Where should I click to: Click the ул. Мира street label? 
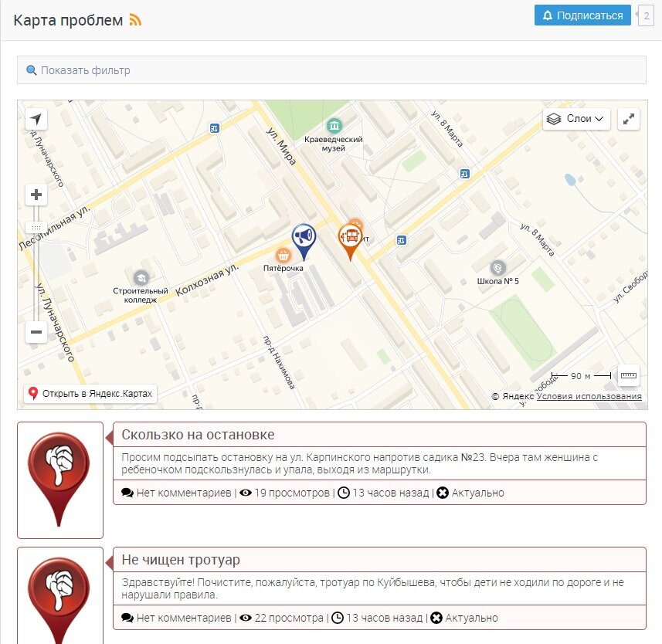280,146
